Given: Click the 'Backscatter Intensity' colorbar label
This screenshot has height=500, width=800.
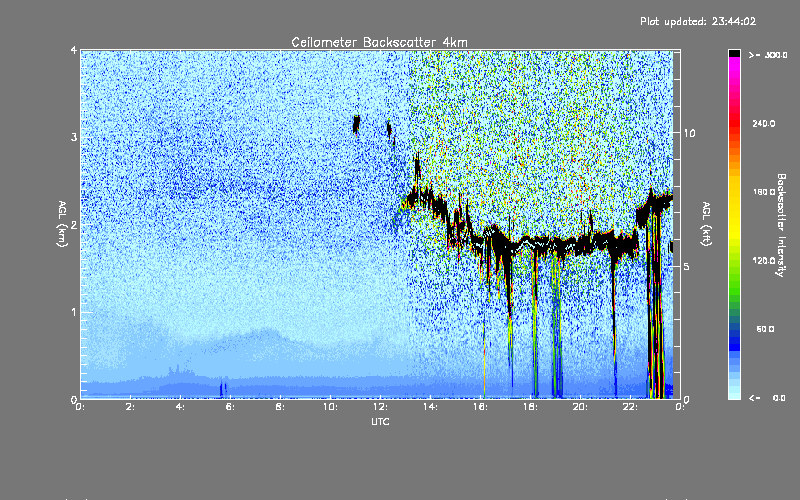Looking at the screenshot, I should [x=781, y=225].
